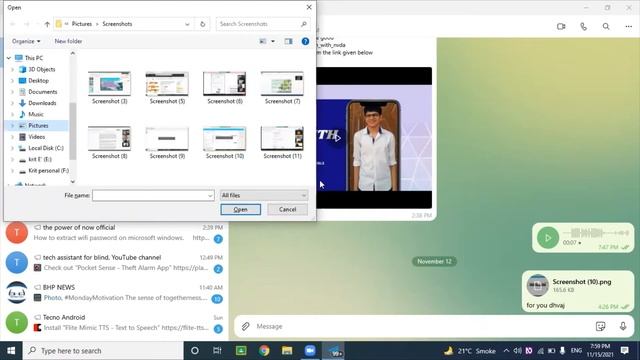Screen dimensions: 640x360
Task: Open Task View on the taskbar
Action: point(217,351)
